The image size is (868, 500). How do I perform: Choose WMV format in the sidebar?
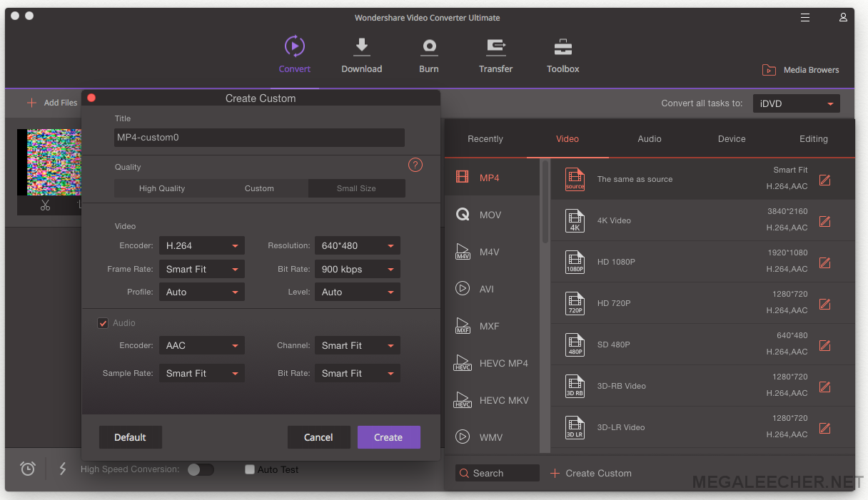[493, 437]
